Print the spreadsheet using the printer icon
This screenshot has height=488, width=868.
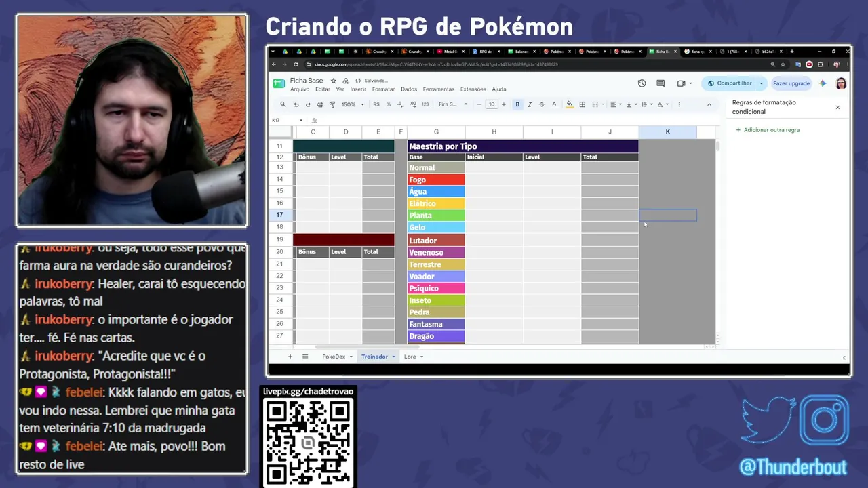coord(320,104)
